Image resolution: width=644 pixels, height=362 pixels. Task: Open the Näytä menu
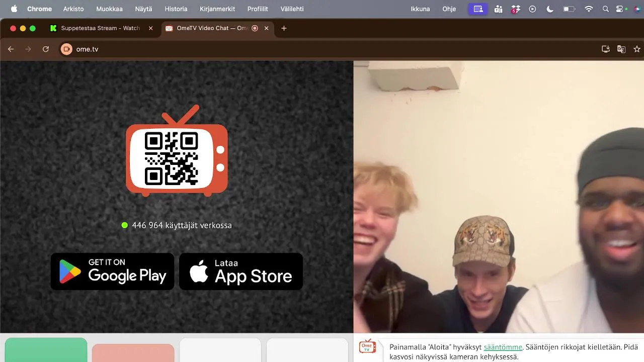[143, 9]
